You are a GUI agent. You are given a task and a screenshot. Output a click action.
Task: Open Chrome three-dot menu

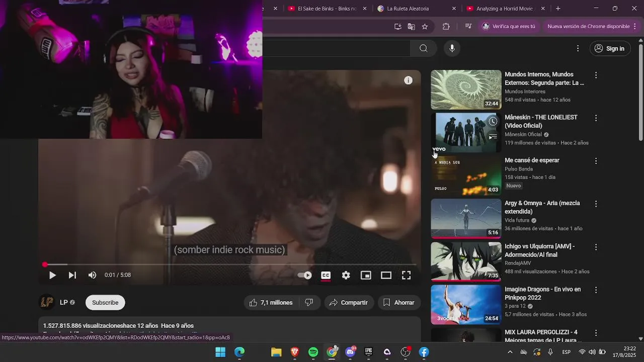point(635,27)
